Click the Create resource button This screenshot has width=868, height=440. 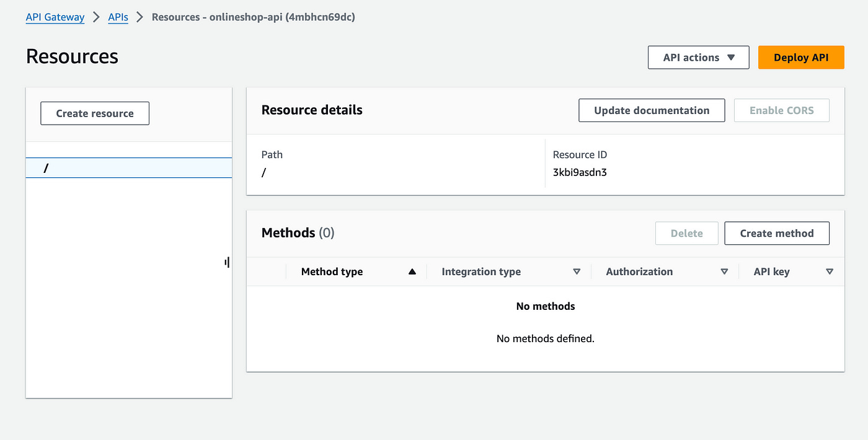(95, 113)
